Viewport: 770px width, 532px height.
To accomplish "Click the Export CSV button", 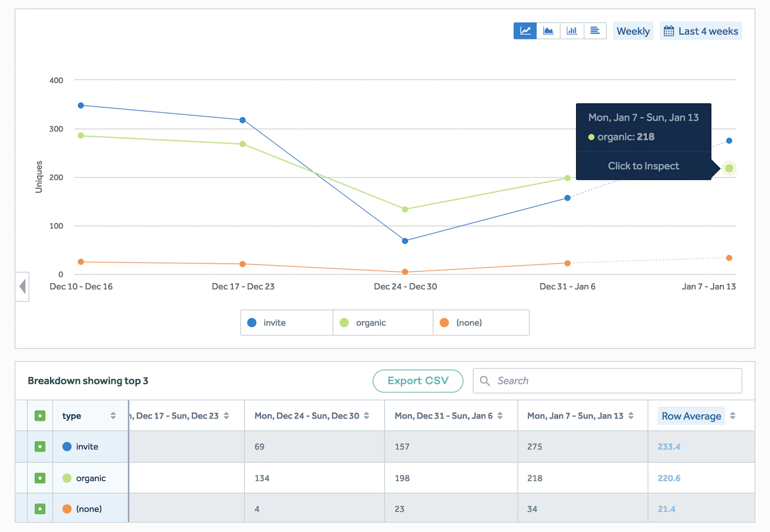I will pyautogui.click(x=418, y=380).
